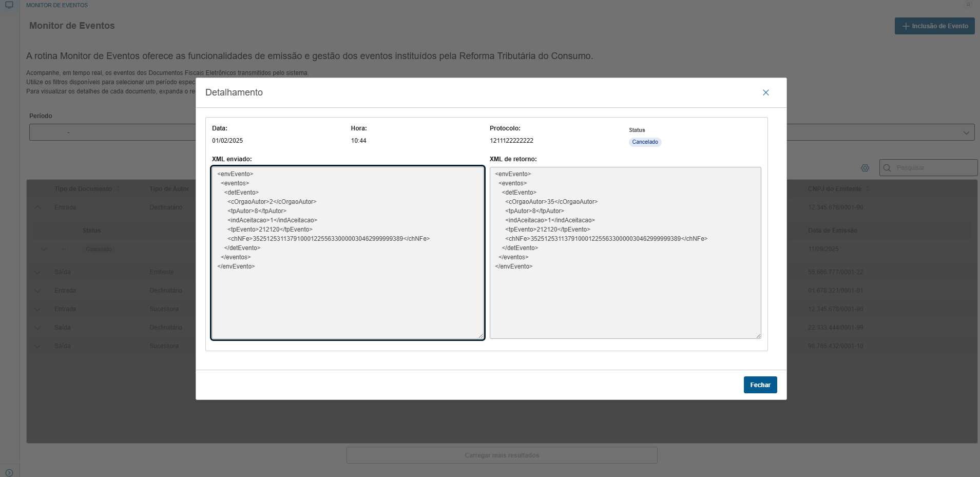This screenshot has width=980, height=477.
Task: Expand the Saída row with Sucessora author
Action: pyautogui.click(x=37, y=346)
